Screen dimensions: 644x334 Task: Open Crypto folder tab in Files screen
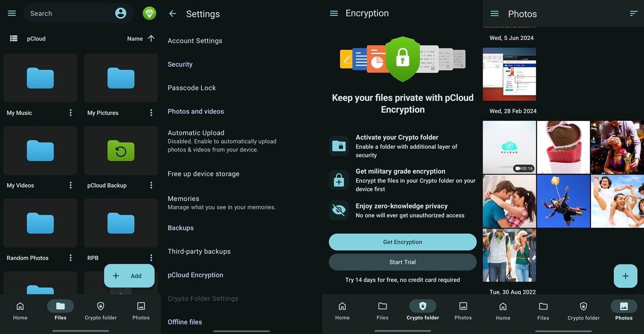(x=101, y=311)
